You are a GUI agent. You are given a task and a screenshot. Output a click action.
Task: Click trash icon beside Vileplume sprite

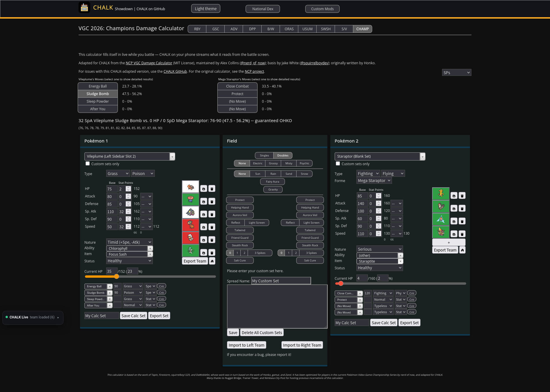(212, 202)
